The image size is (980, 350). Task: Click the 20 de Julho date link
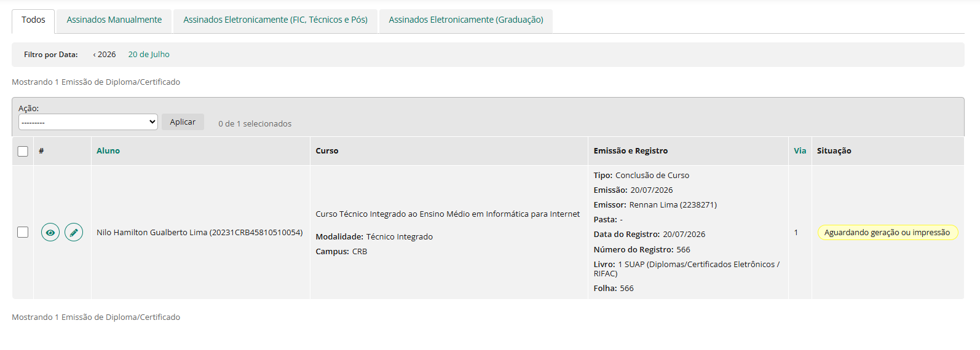pos(149,55)
